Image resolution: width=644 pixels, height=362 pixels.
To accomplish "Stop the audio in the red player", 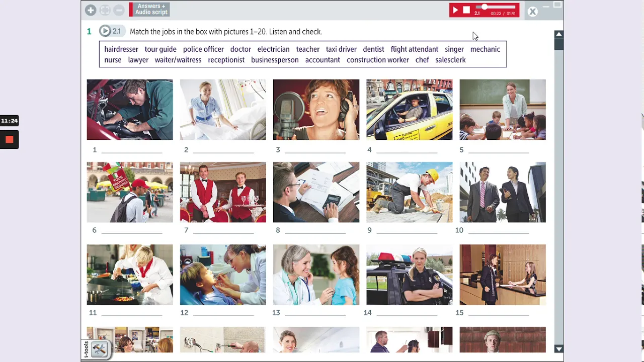I will click(x=466, y=10).
